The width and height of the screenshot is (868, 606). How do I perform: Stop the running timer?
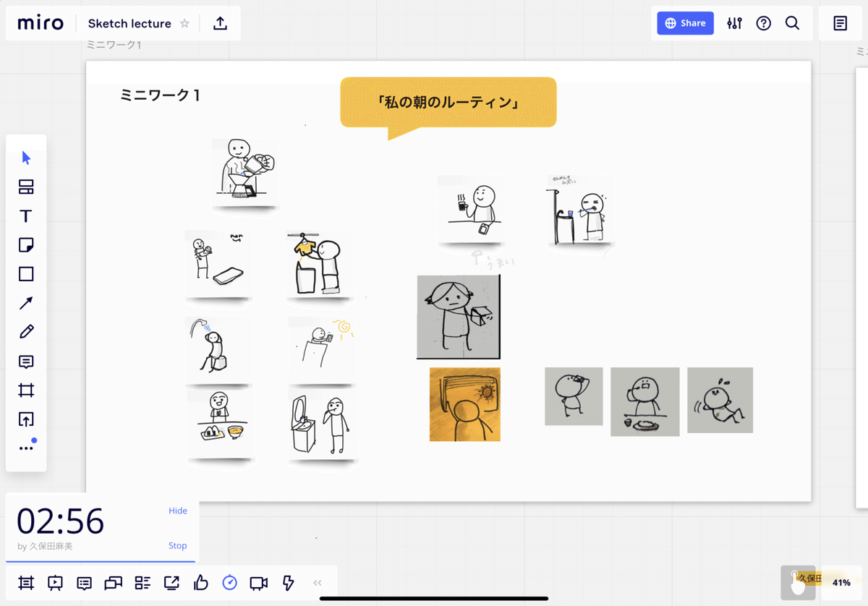click(177, 545)
